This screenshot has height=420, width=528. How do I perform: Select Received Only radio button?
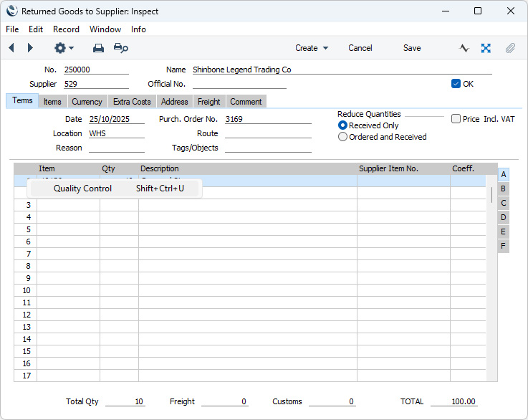342,125
